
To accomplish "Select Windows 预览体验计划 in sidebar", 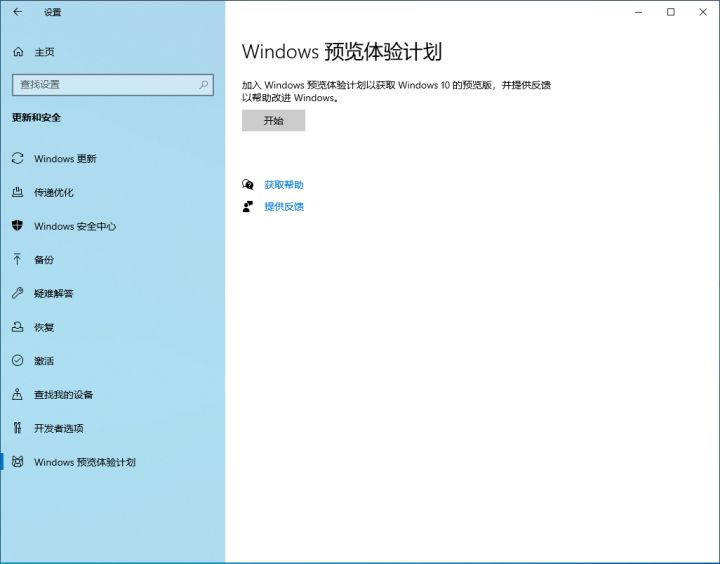I will click(x=84, y=463).
